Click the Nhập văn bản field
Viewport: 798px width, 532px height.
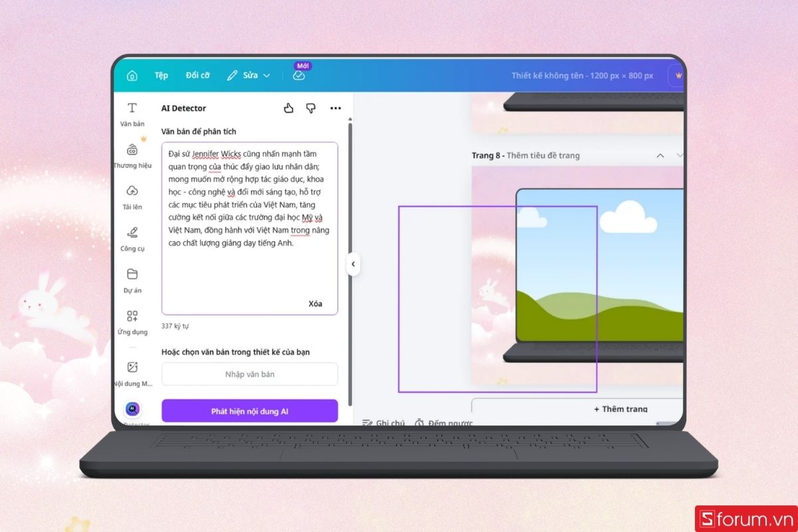[x=249, y=374]
